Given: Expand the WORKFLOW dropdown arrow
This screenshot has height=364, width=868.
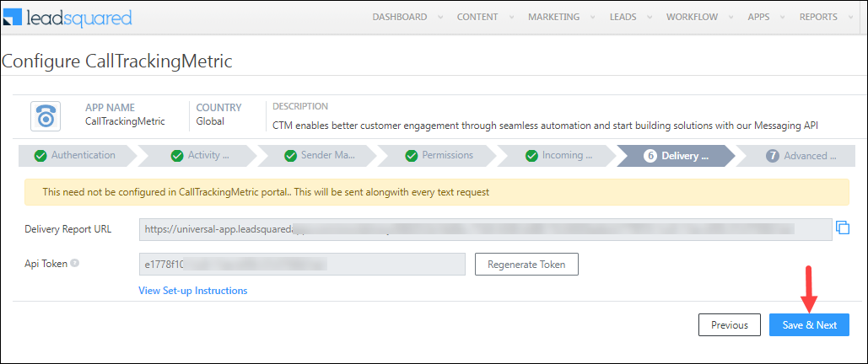Looking at the screenshot, I should (x=731, y=17).
